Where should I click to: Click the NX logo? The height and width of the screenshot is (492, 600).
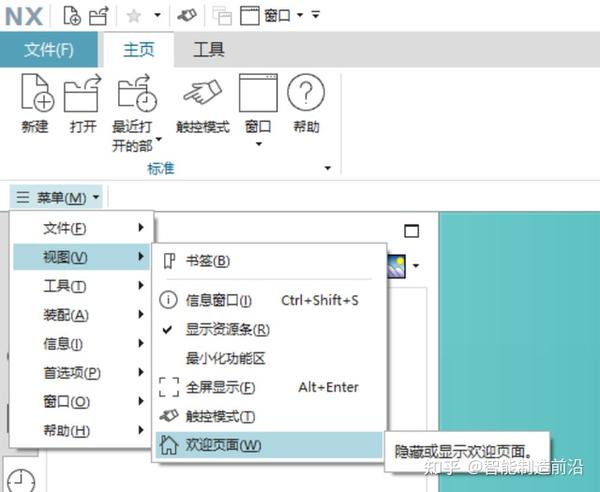click(x=23, y=16)
